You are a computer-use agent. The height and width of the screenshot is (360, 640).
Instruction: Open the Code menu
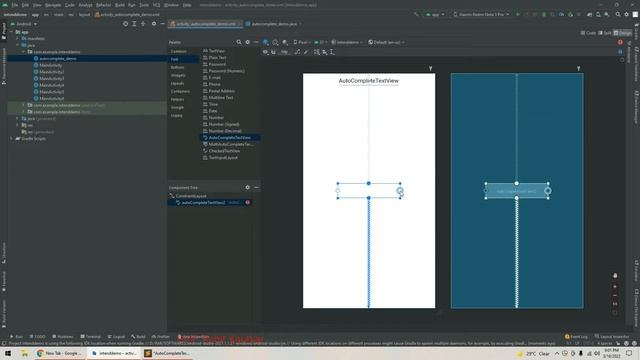(70, 5)
